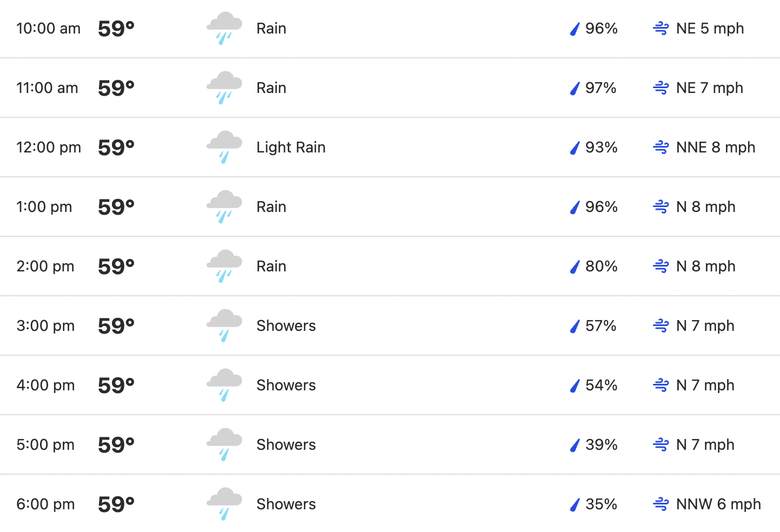
Task: Click the light rain cloud icon at 12:00 pm
Action: (224, 147)
